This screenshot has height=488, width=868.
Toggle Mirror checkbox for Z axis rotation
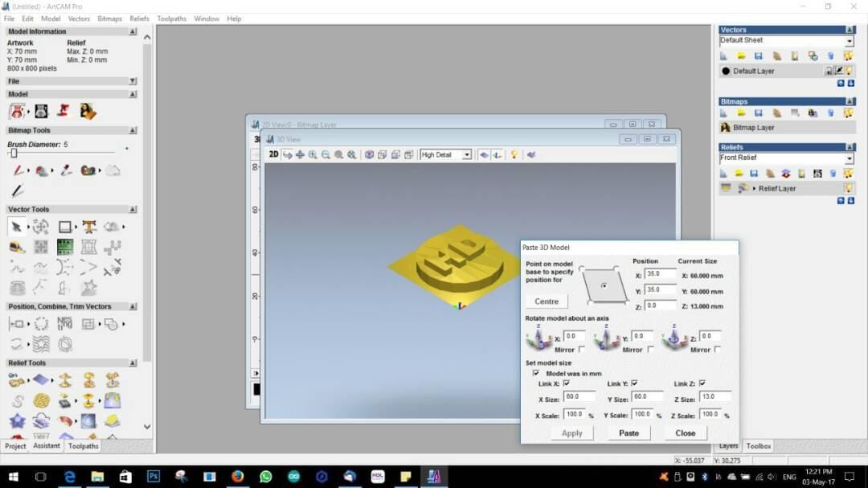718,350
